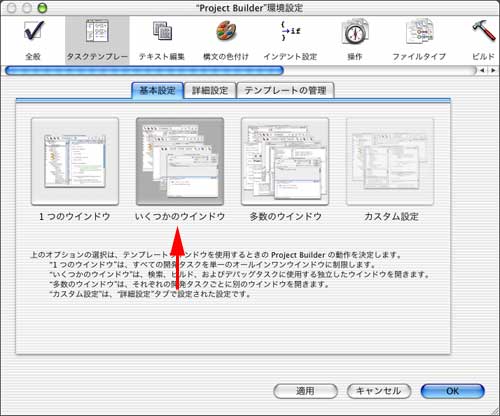Click the カスタム設定 caption text
This screenshot has width=500, height=416.
click(x=391, y=216)
